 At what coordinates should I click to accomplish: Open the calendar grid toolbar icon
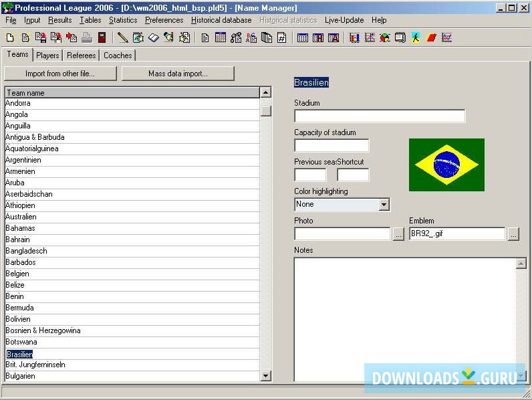point(221,38)
